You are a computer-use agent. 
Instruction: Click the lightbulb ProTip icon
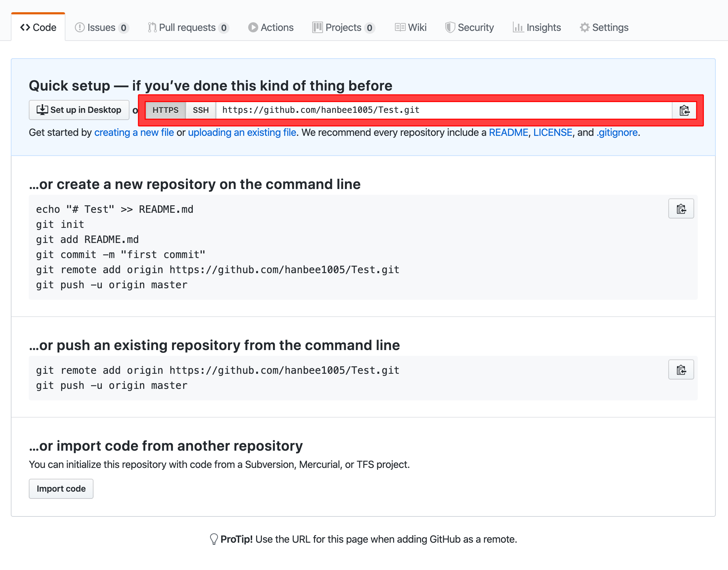(x=214, y=539)
